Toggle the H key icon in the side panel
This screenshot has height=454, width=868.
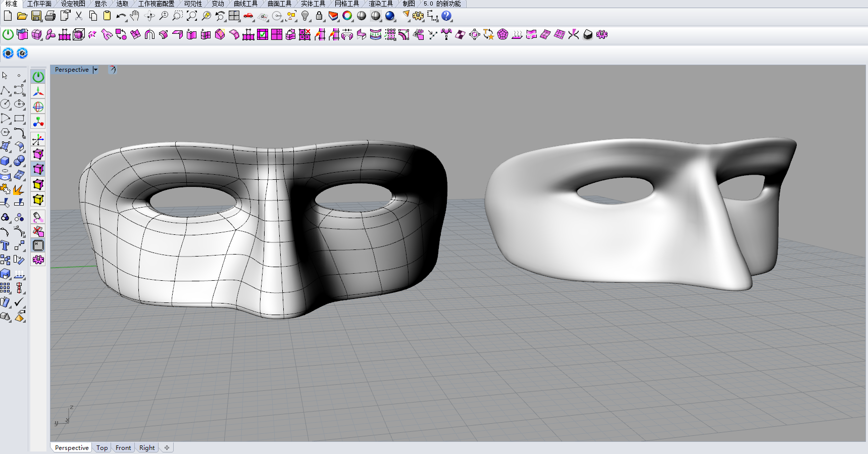(38, 245)
